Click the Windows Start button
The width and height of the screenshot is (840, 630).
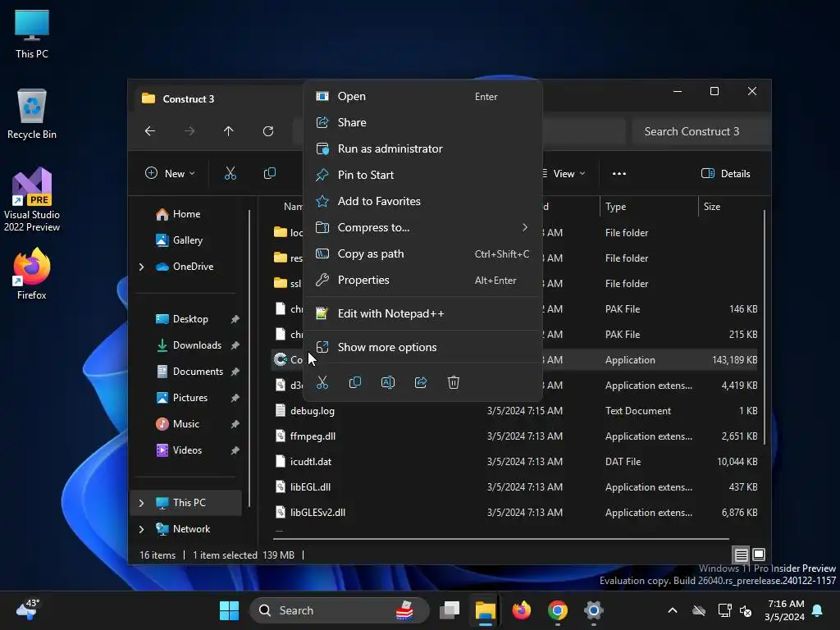click(x=230, y=610)
